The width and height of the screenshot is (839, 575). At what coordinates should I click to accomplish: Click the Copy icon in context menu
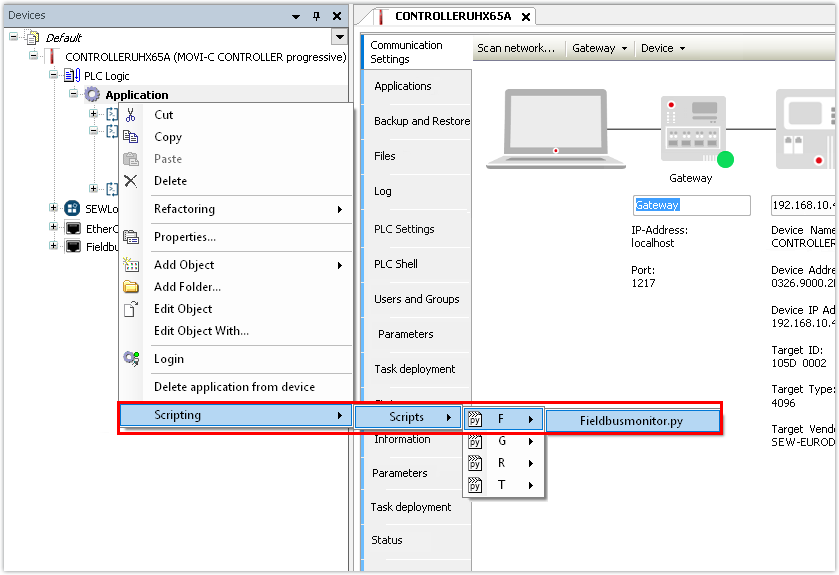click(x=130, y=137)
